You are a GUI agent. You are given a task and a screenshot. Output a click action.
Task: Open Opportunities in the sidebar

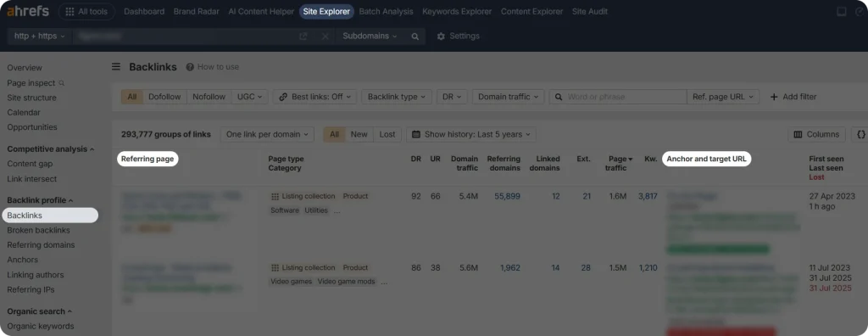pos(32,127)
